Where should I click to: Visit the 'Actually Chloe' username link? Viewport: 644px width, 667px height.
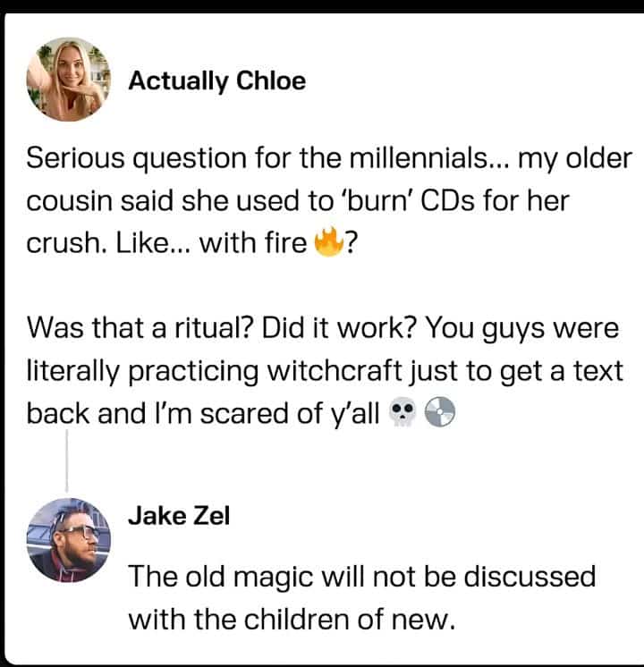217,80
